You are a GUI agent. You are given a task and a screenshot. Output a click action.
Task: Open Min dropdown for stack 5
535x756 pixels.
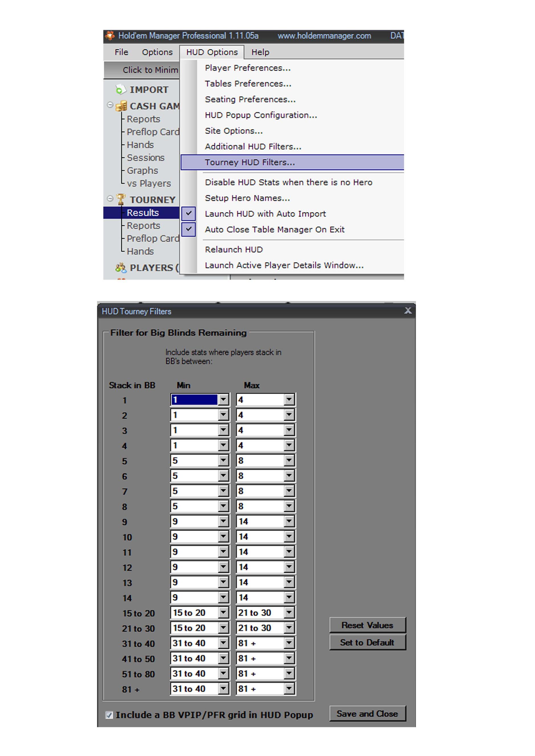coord(223,461)
